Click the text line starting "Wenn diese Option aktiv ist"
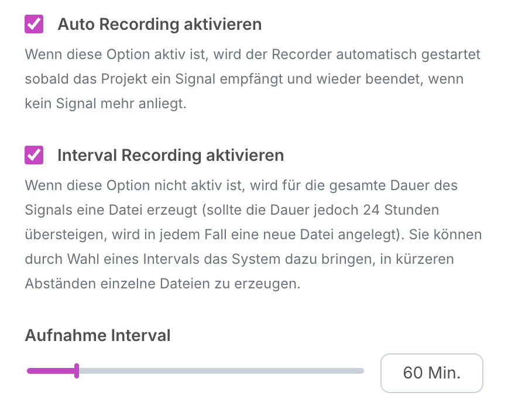The image size is (508, 420). click(252, 55)
